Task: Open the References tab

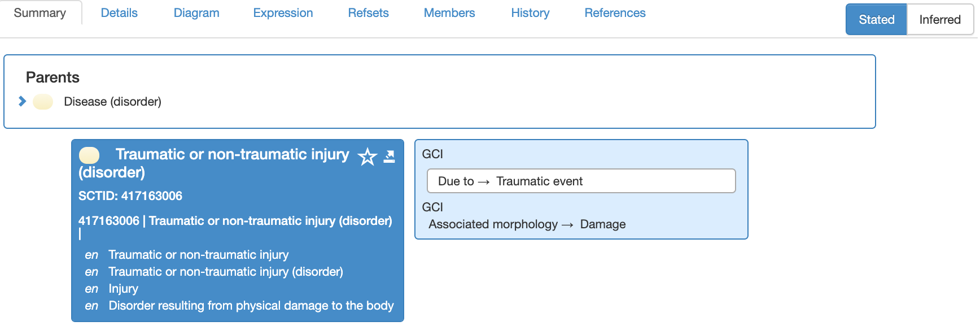Action: (615, 12)
